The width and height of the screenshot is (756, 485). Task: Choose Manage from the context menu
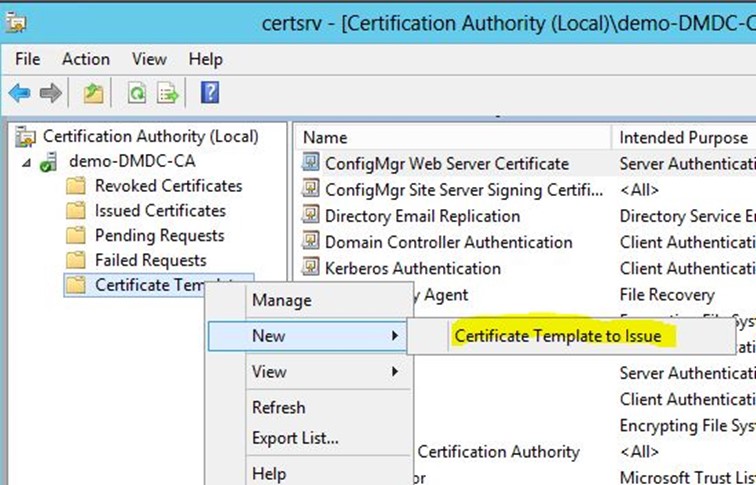point(282,300)
